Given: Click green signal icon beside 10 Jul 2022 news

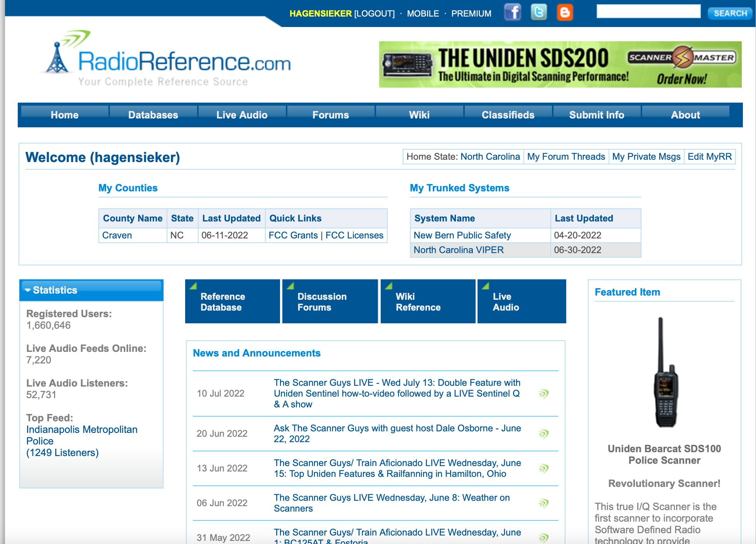Looking at the screenshot, I should 543,394.
